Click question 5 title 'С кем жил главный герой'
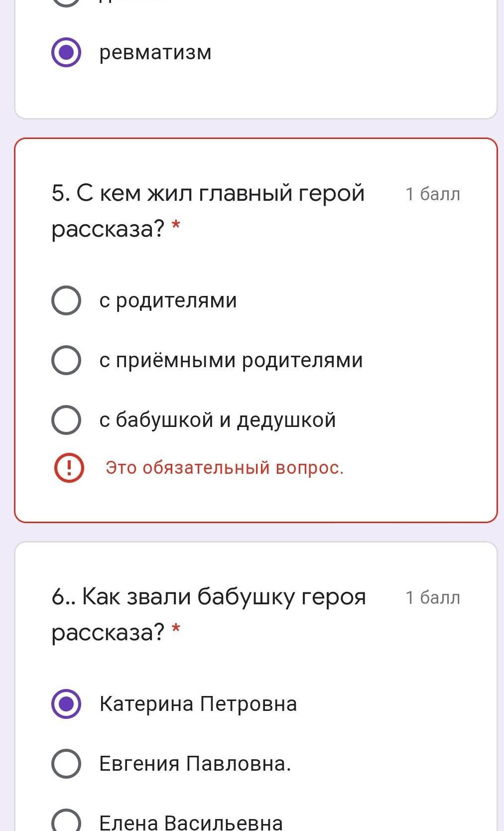 208,193
